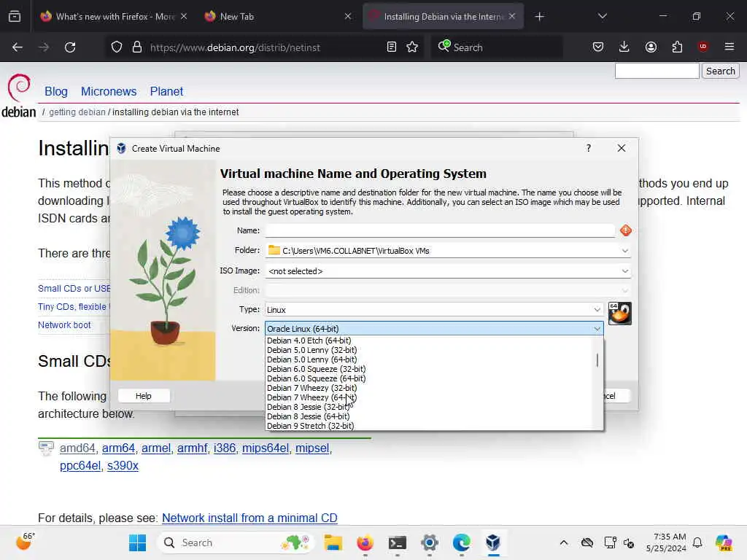Open the Type dropdown showing Linux
Image resolution: width=747 pixels, height=560 pixels.
[x=434, y=309]
